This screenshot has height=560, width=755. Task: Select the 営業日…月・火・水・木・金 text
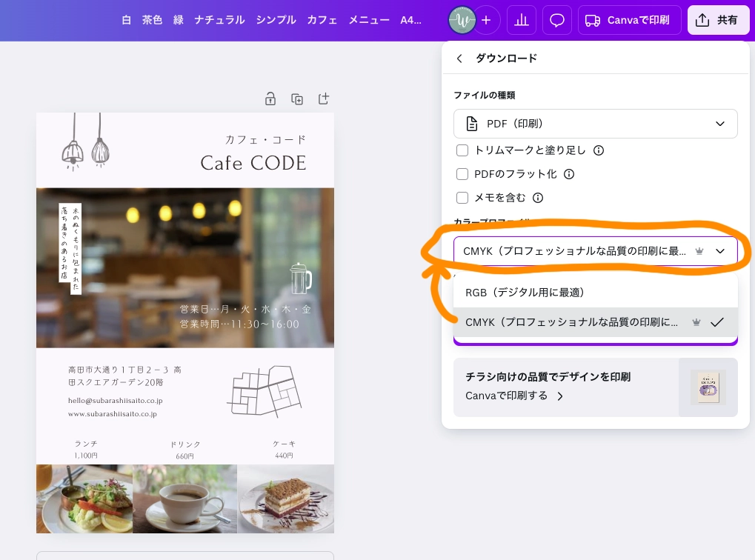(245, 309)
